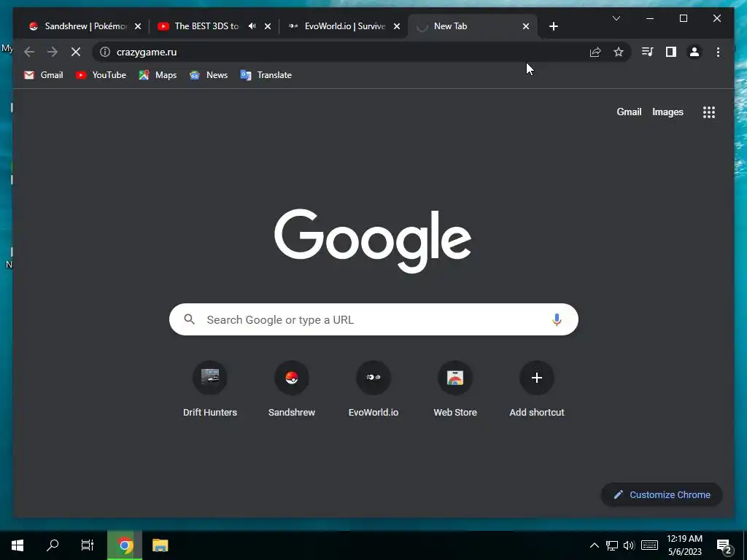The image size is (747, 560).
Task: Add a new shortcut tile
Action: pos(537,389)
